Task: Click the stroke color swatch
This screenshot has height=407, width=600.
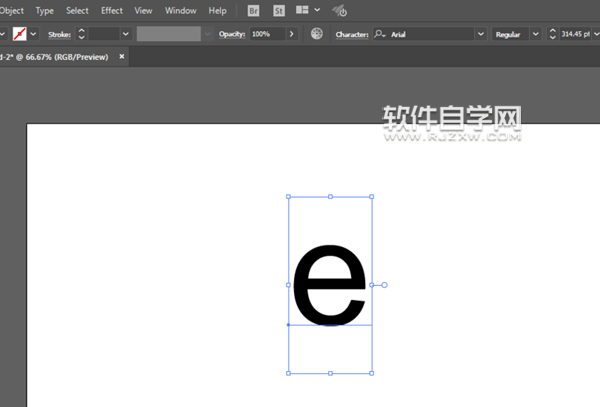Action: point(20,34)
